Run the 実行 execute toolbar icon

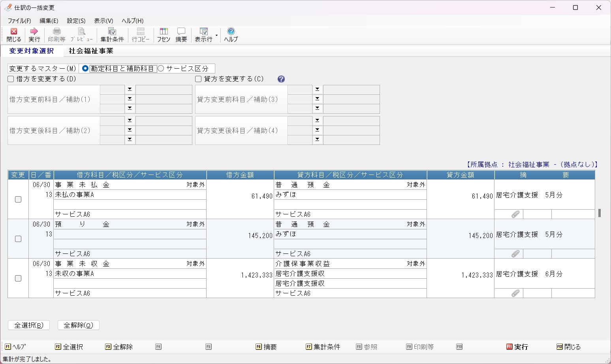coord(34,35)
